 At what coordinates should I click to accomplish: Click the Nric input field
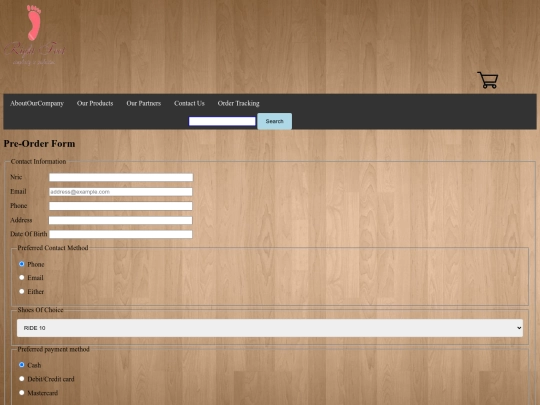tap(121, 177)
